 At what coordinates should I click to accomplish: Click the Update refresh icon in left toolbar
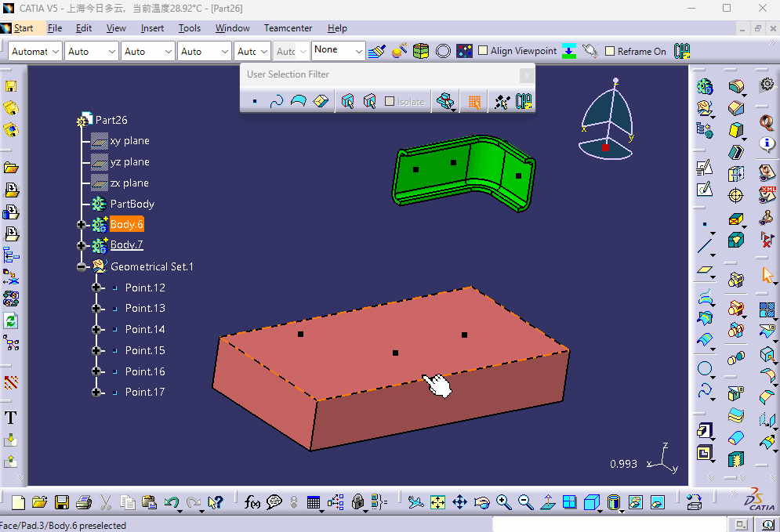pyautogui.click(x=10, y=320)
